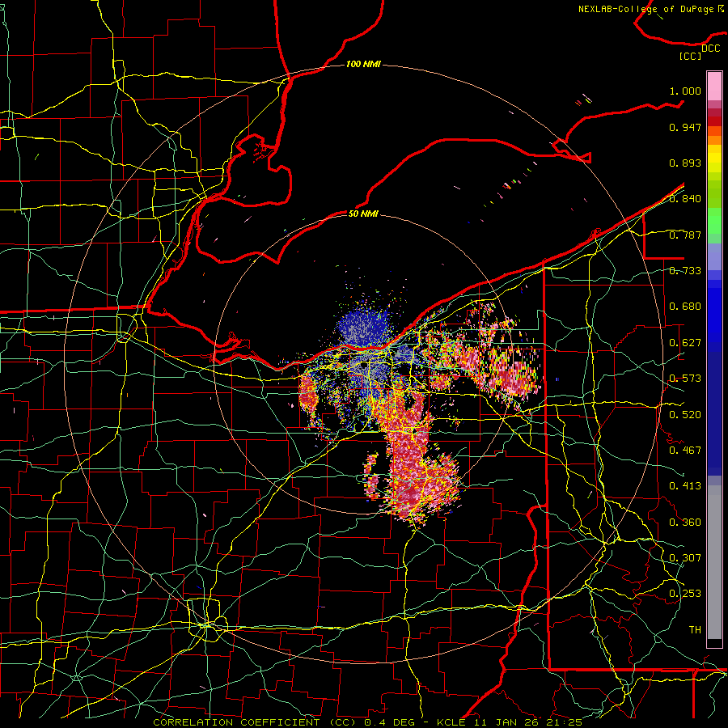Image resolution: width=728 pixels, height=728 pixels.
Task: Select the 0.467 legend label
Action: pyautogui.click(x=685, y=451)
